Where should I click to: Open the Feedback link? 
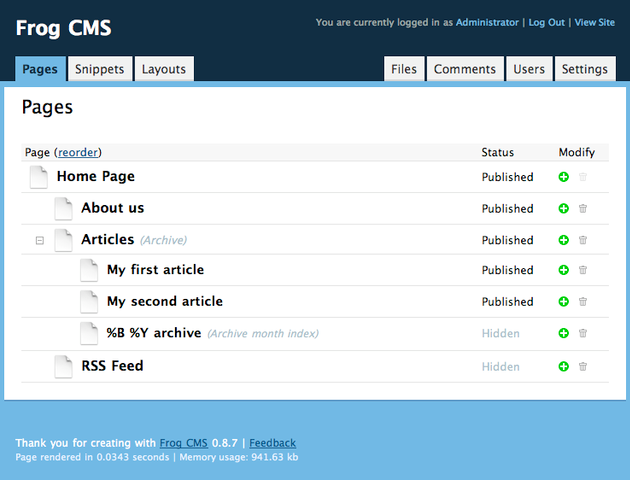(x=272, y=443)
